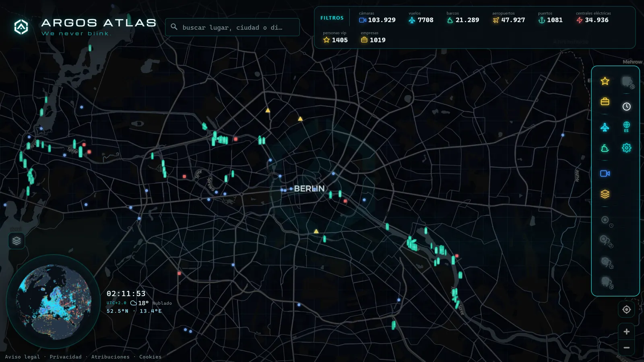
Task: Click the yellow layers icon in right panel
Action: tap(605, 194)
